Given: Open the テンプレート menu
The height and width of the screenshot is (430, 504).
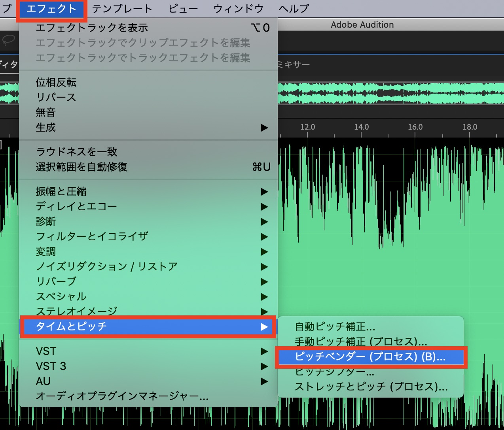Looking at the screenshot, I should (x=122, y=9).
